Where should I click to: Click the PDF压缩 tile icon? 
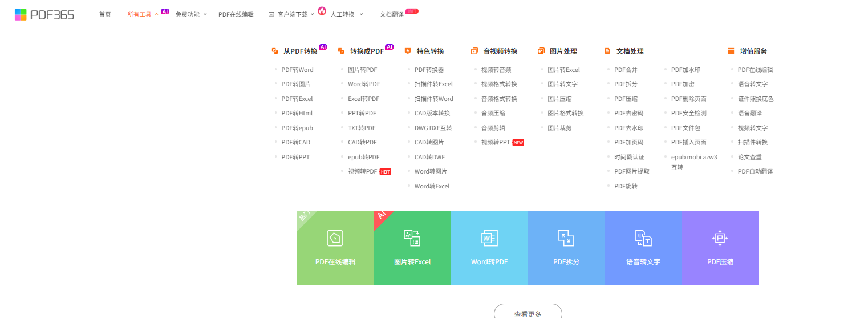click(720, 238)
